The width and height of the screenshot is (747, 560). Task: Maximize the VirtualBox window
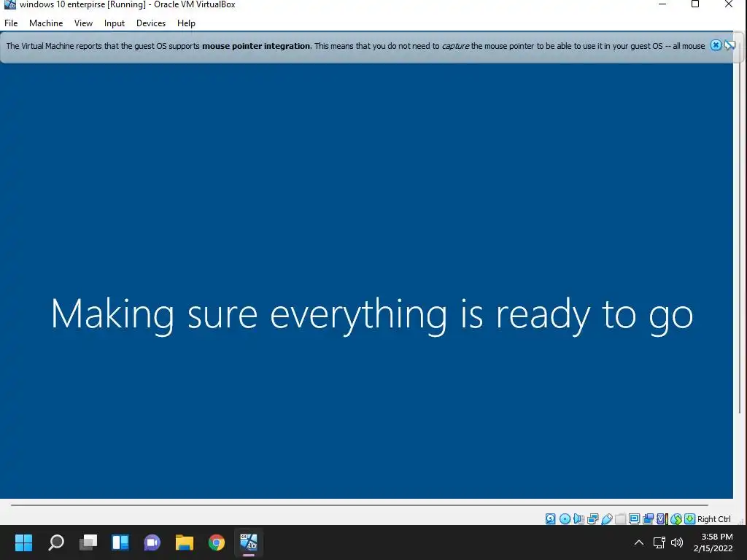pyautogui.click(x=695, y=5)
